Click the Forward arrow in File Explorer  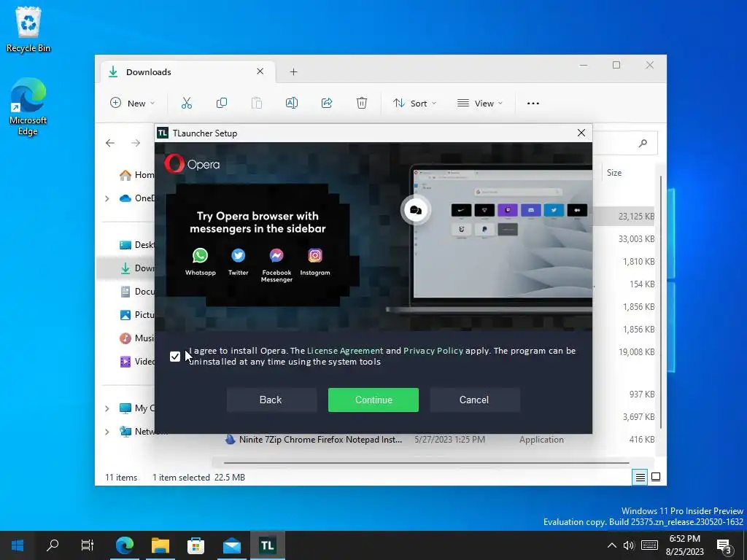(x=136, y=143)
